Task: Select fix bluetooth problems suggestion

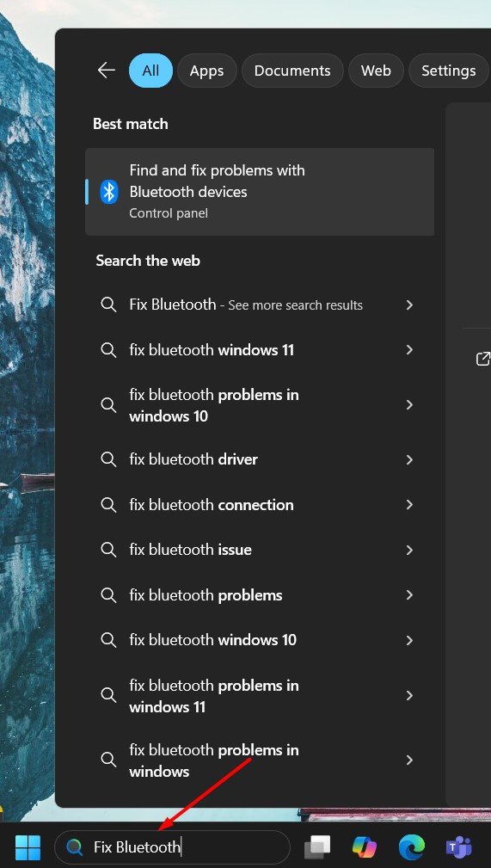Action: point(260,595)
